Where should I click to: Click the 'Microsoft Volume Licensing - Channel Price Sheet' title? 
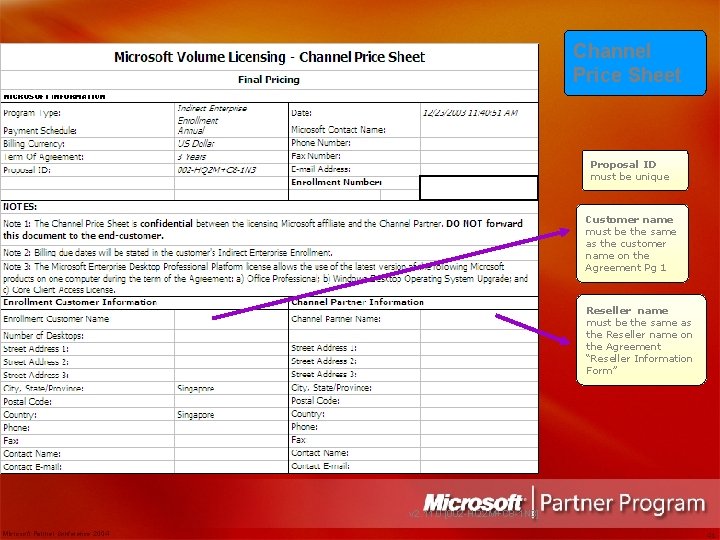pos(270,57)
